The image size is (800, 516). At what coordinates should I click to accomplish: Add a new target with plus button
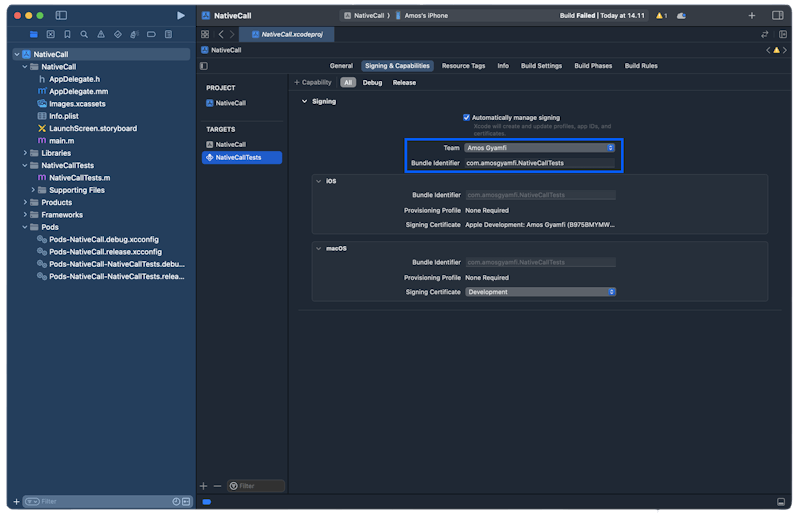204,486
